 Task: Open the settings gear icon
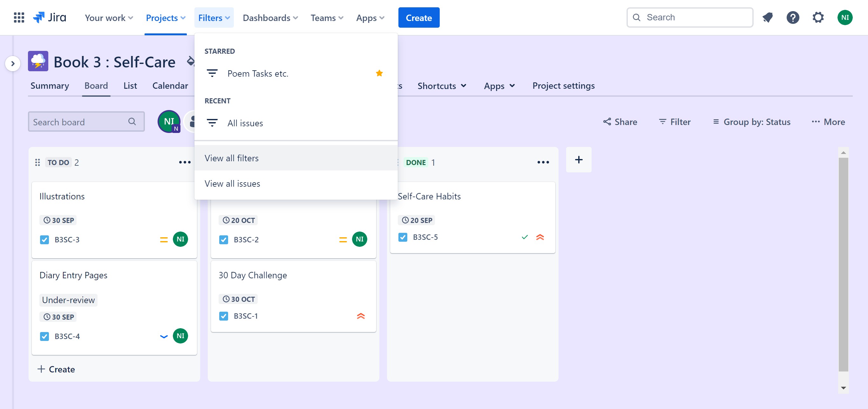[x=818, y=17]
